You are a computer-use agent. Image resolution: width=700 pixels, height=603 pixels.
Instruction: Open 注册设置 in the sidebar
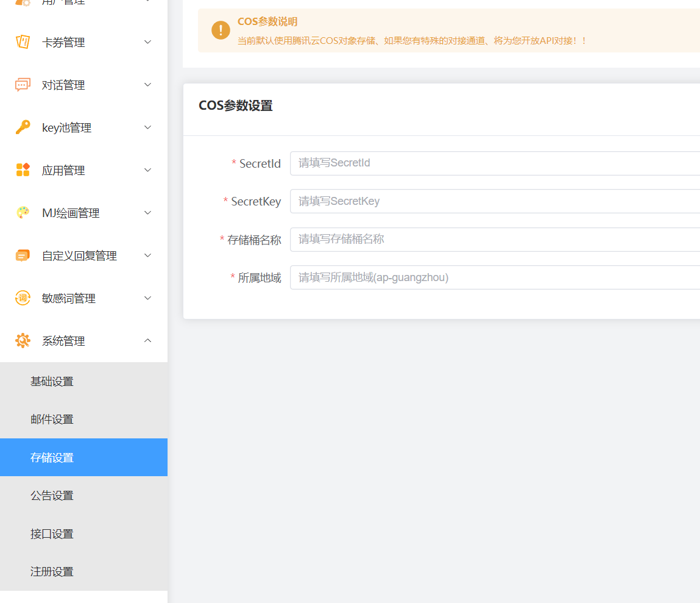(52, 572)
